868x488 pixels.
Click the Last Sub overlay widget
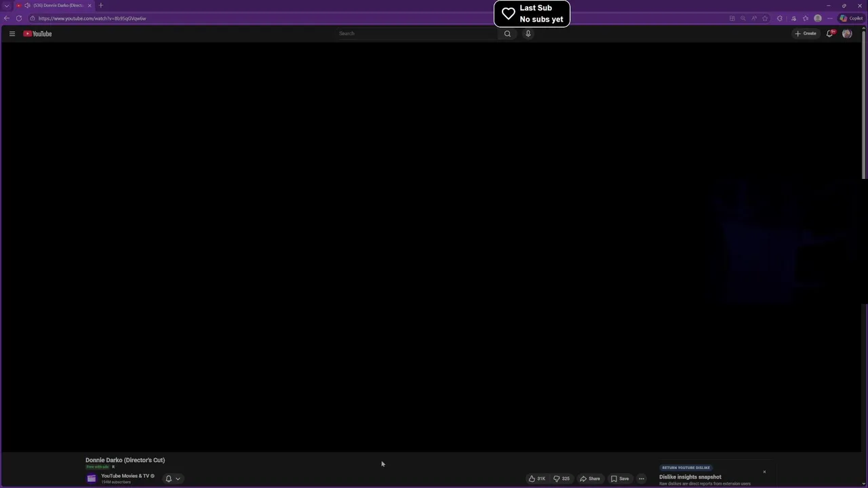pos(532,14)
